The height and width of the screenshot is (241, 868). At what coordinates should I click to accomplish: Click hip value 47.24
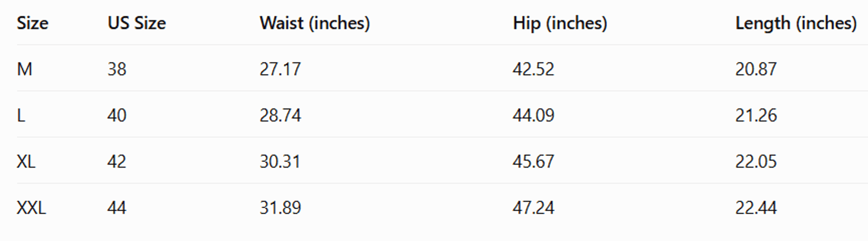pyautogui.click(x=533, y=208)
